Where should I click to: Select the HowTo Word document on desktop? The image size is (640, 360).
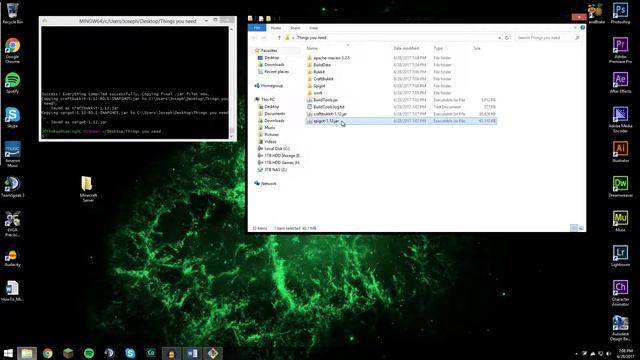pos(13,291)
